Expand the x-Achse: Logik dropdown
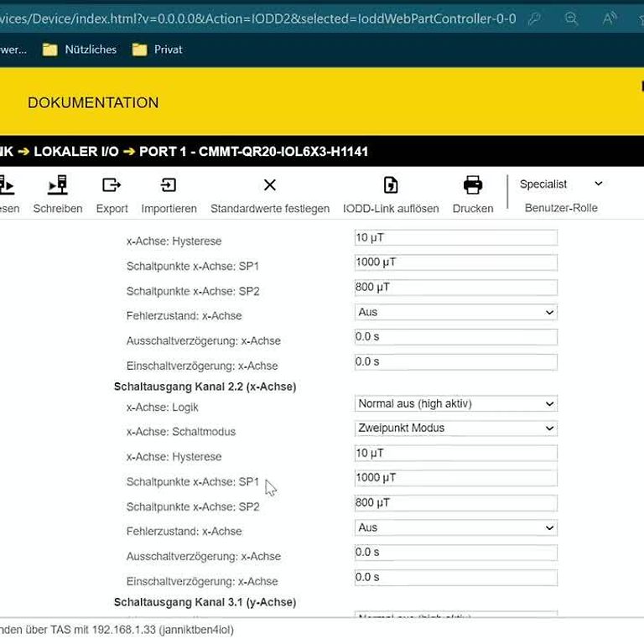The height and width of the screenshot is (644, 644). (x=455, y=403)
